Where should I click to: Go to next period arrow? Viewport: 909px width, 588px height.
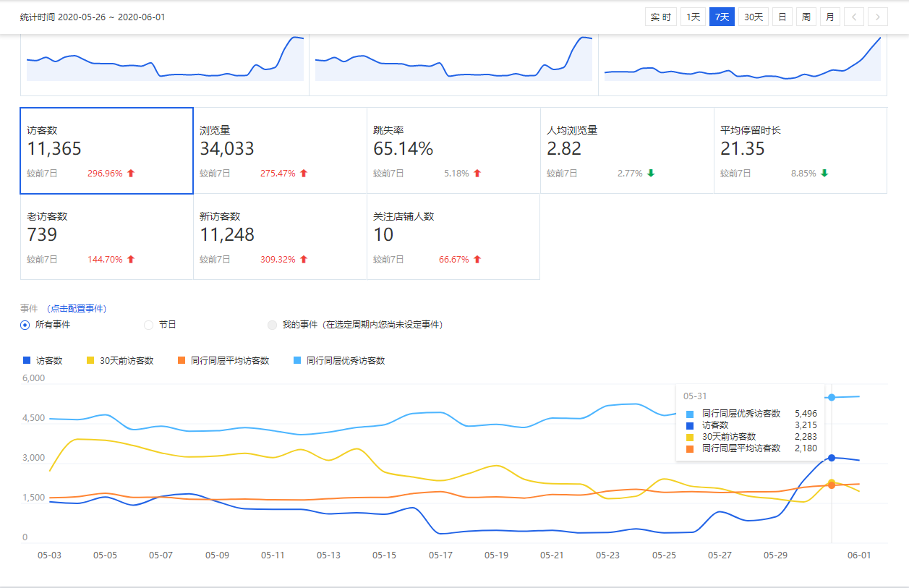click(878, 17)
